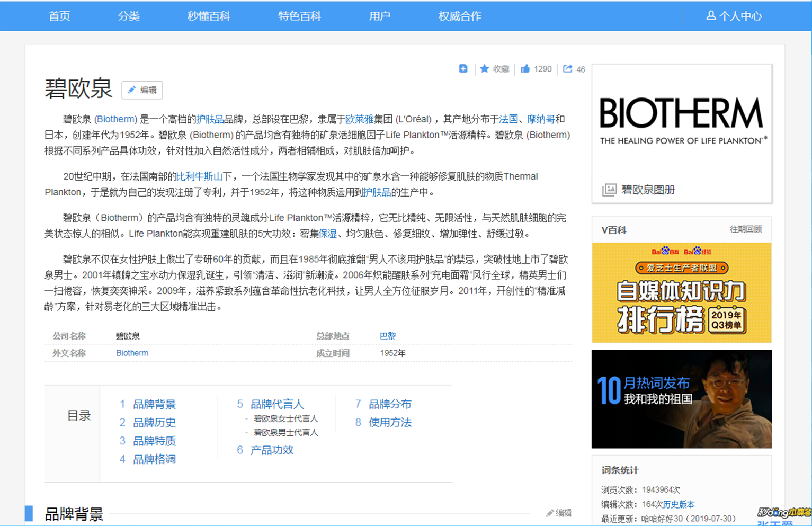Open the 比利牛斯山 link
Image resolution: width=812 pixels, height=526 pixels.
point(199,176)
